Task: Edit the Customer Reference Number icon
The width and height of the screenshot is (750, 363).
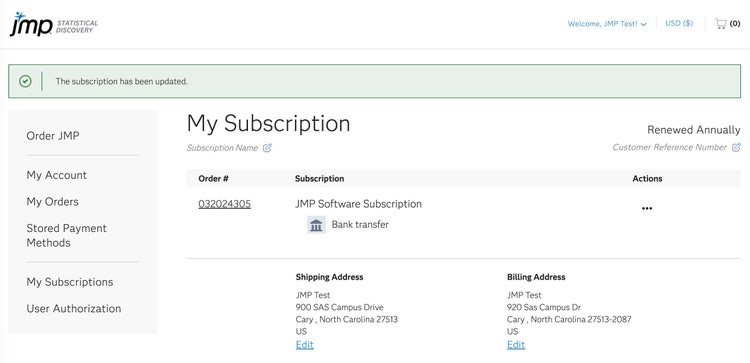Action: pyautogui.click(x=736, y=147)
